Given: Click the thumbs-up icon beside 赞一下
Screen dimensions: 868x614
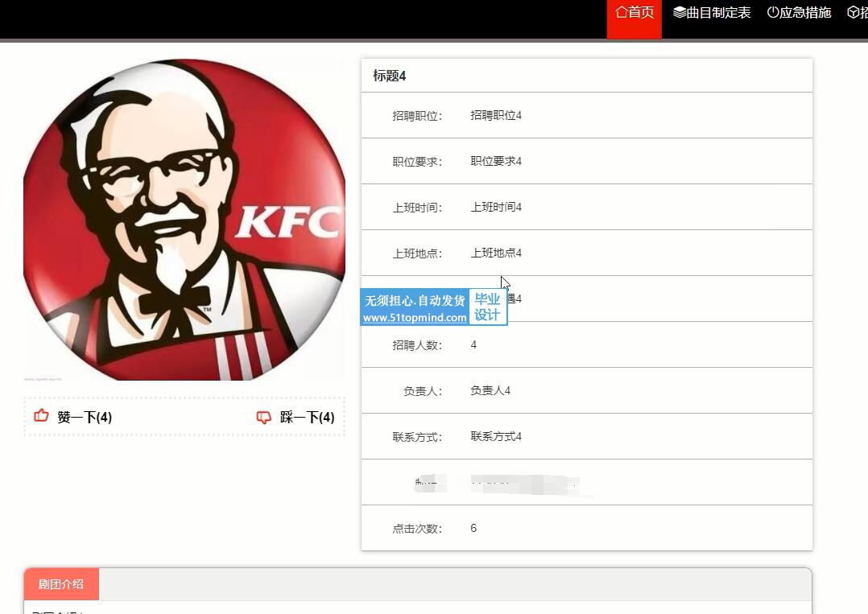Looking at the screenshot, I should pos(42,415).
